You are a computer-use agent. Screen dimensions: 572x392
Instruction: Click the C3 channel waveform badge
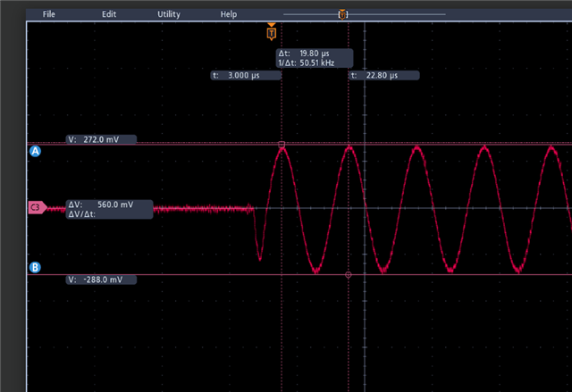point(38,207)
